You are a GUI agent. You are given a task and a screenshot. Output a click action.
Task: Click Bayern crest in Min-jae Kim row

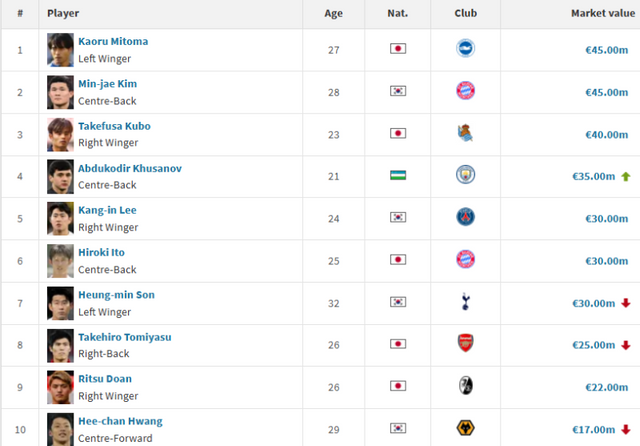[465, 91]
